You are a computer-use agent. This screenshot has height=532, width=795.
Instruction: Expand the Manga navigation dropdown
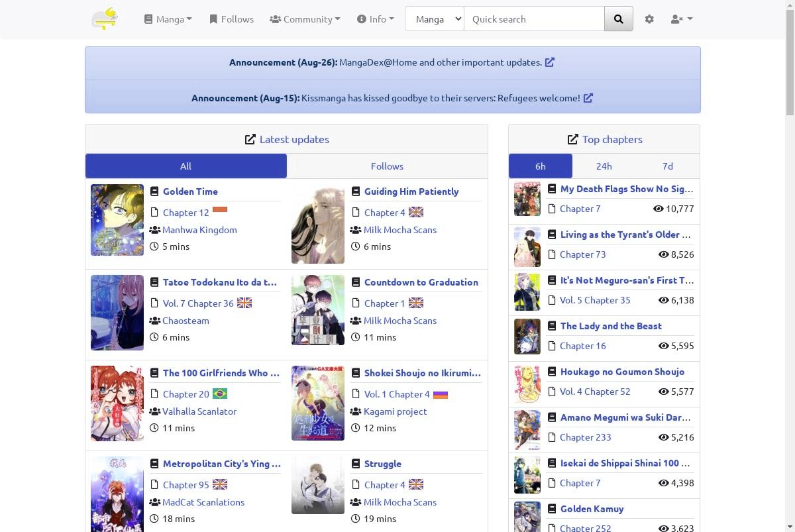(168, 19)
